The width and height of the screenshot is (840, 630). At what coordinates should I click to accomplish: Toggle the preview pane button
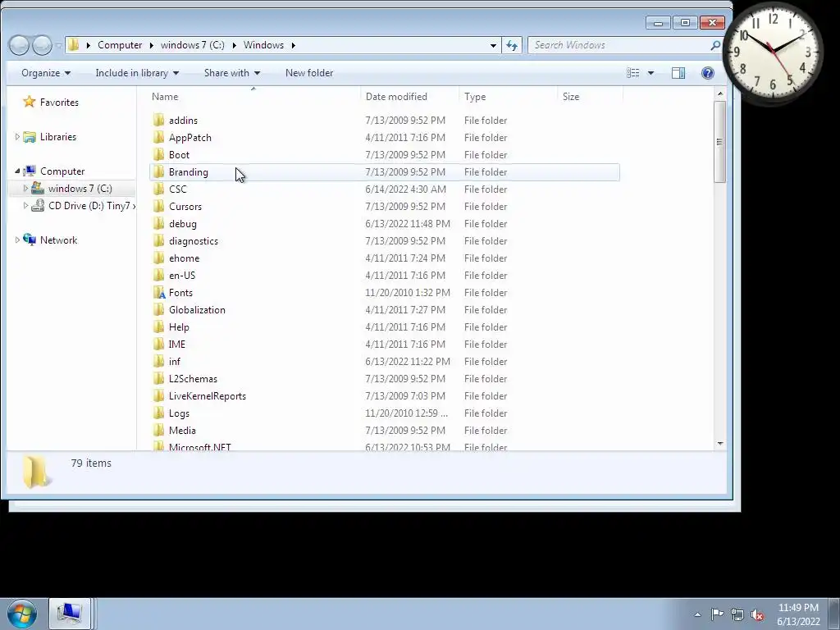[678, 73]
